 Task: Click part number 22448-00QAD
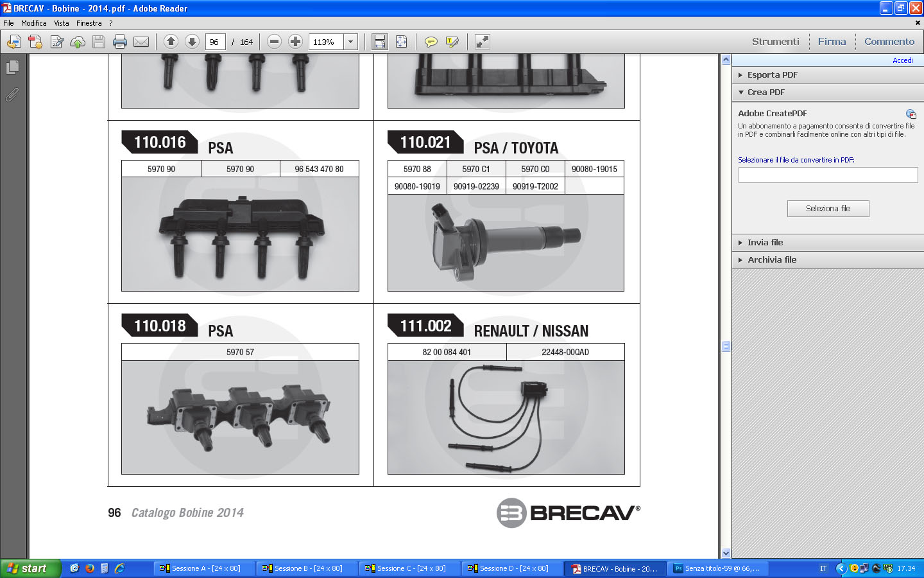click(x=565, y=352)
